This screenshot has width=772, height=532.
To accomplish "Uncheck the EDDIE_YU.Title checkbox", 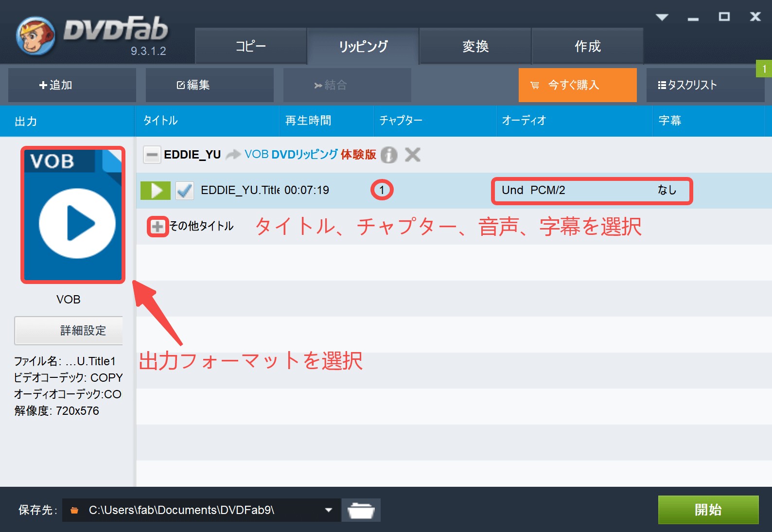I will tap(184, 191).
